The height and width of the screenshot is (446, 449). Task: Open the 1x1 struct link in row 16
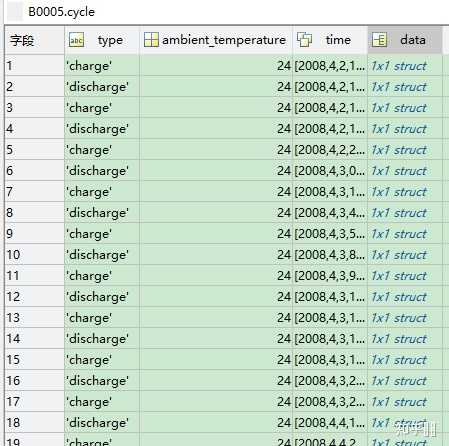tap(399, 381)
